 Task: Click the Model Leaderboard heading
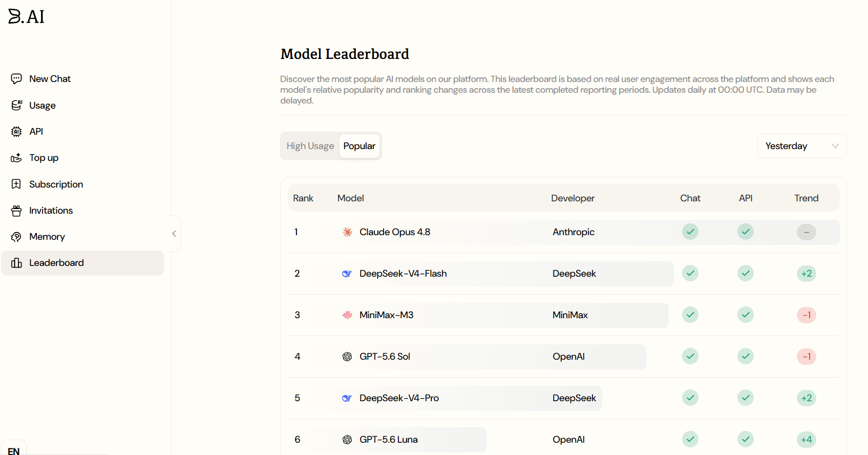pyautogui.click(x=345, y=54)
